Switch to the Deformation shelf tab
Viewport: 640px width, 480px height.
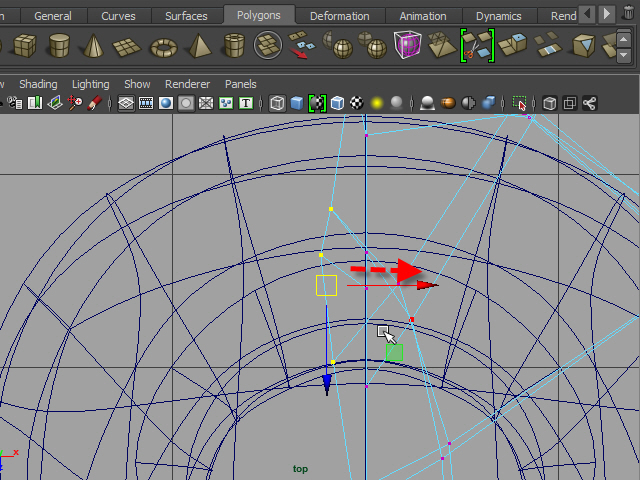point(340,16)
